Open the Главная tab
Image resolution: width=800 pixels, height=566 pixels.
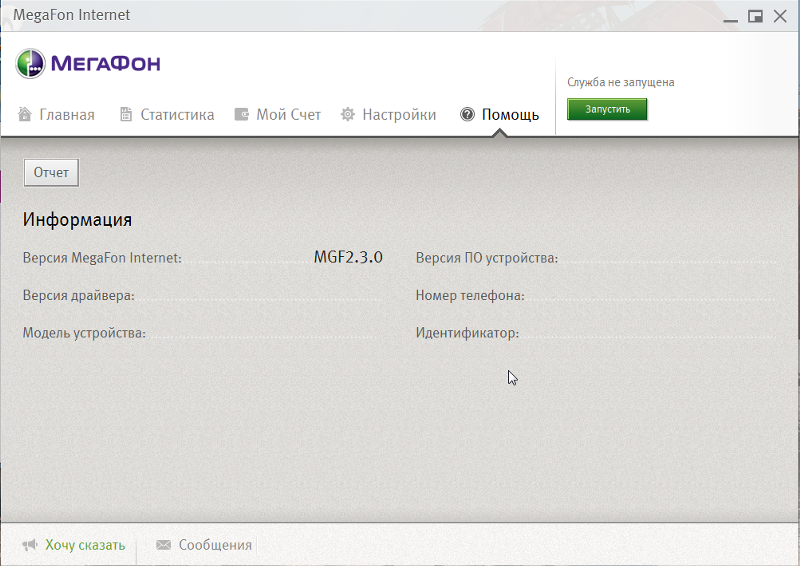click(56, 114)
